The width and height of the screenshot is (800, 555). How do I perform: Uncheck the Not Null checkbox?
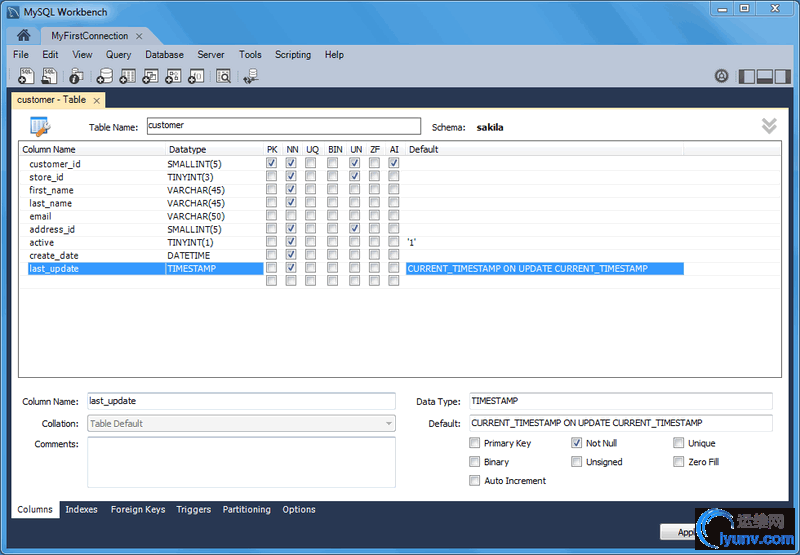pos(577,443)
